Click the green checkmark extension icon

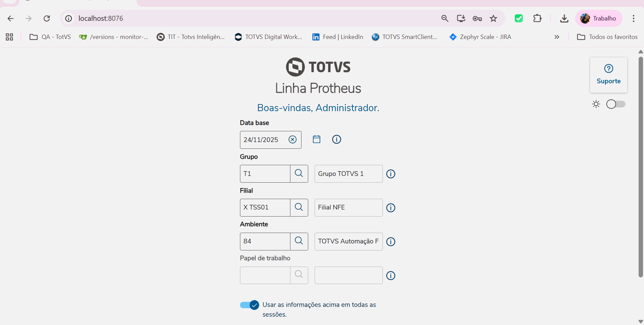[519, 18]
